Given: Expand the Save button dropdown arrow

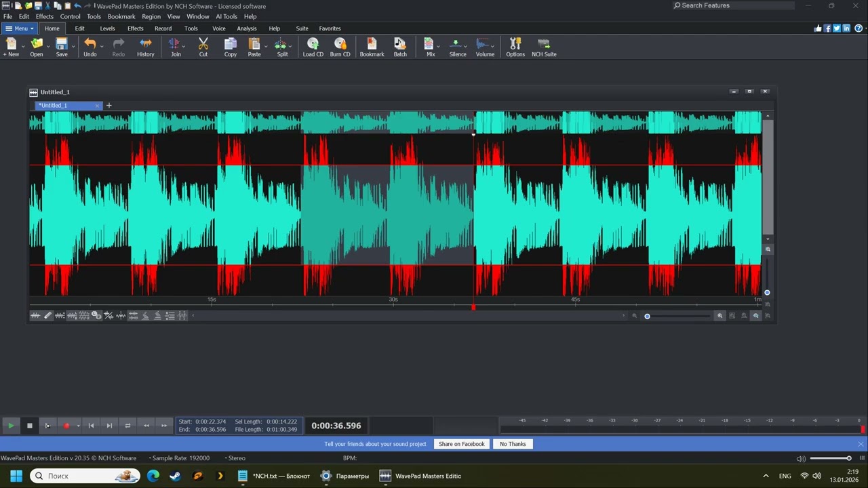Looking at the screenshot, I should tap(73, 46).
